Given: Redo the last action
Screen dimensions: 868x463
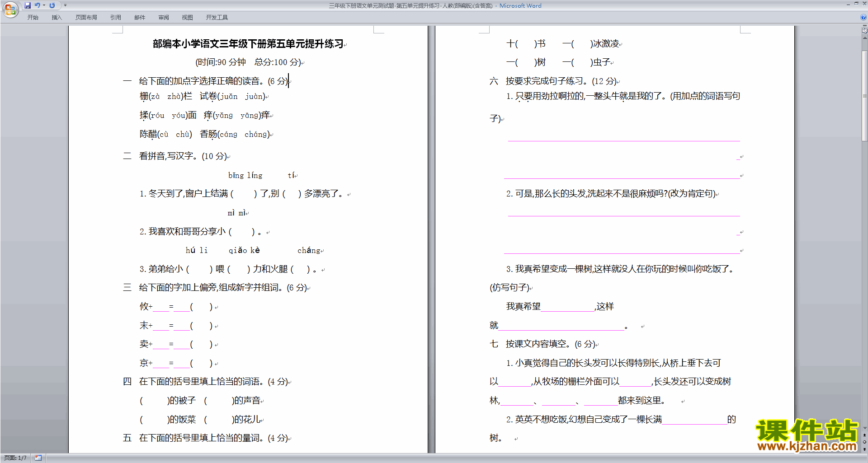Looking at the screenshot, I should 52,5.
